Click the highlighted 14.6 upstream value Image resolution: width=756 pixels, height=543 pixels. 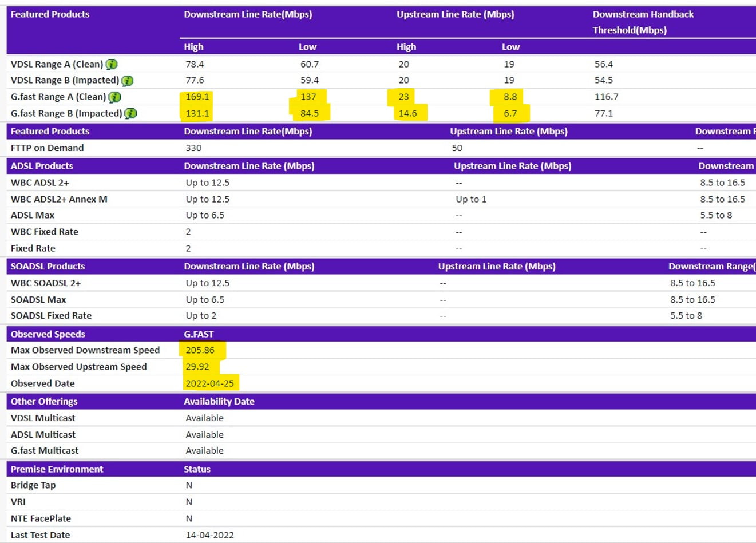pyautogui.click(x=407, y=113)
